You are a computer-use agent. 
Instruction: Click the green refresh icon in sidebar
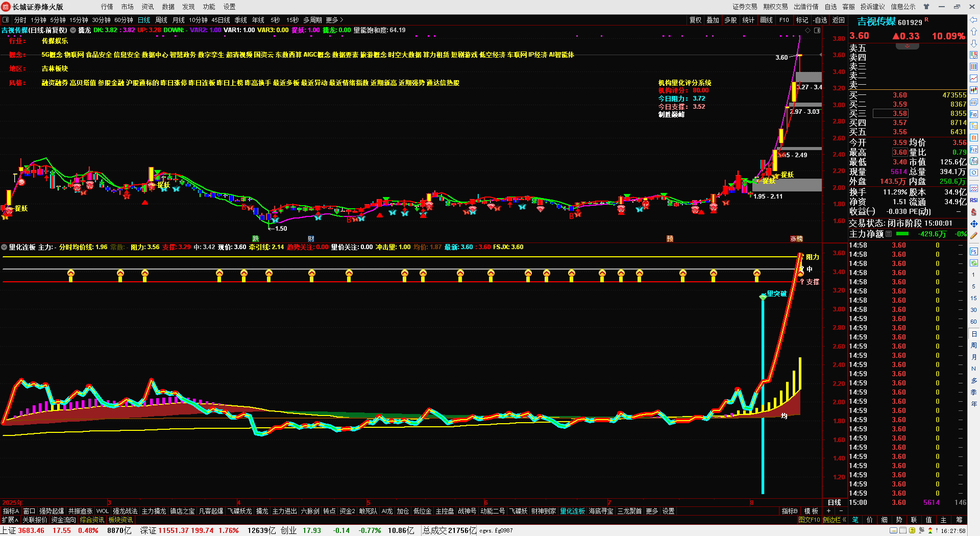(974, 263)
